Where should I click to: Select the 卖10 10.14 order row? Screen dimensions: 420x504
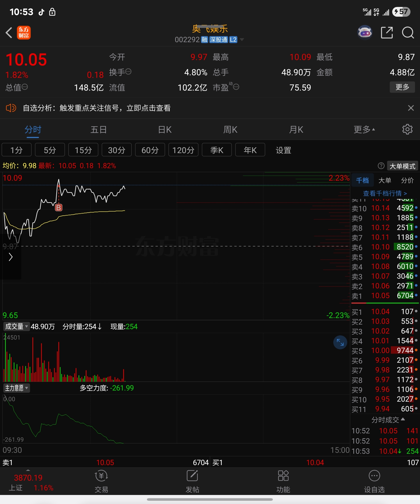(x=385, y=208)
